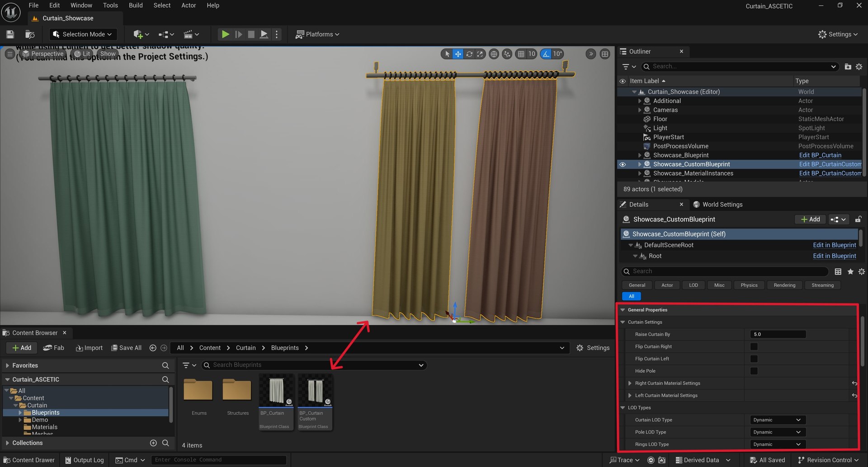
Task: Open the browse content icon in toolbar
Action: coord(30,34)
